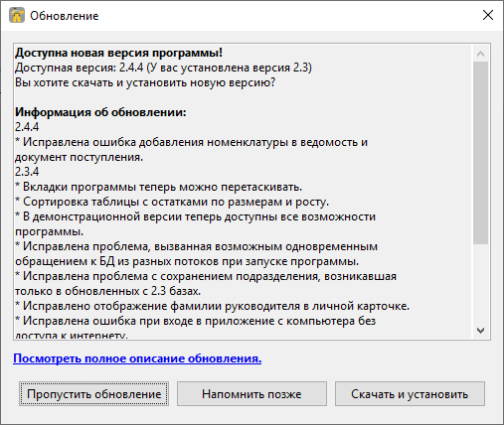
Task: Click the 'Обновление' title bar text
Action: [x=65, y=16]
